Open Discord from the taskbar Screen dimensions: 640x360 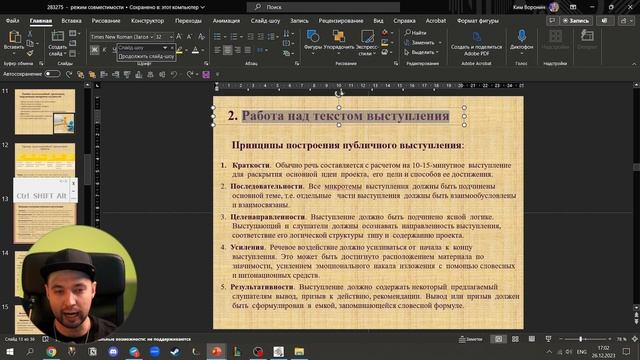[x=113, y=351]
